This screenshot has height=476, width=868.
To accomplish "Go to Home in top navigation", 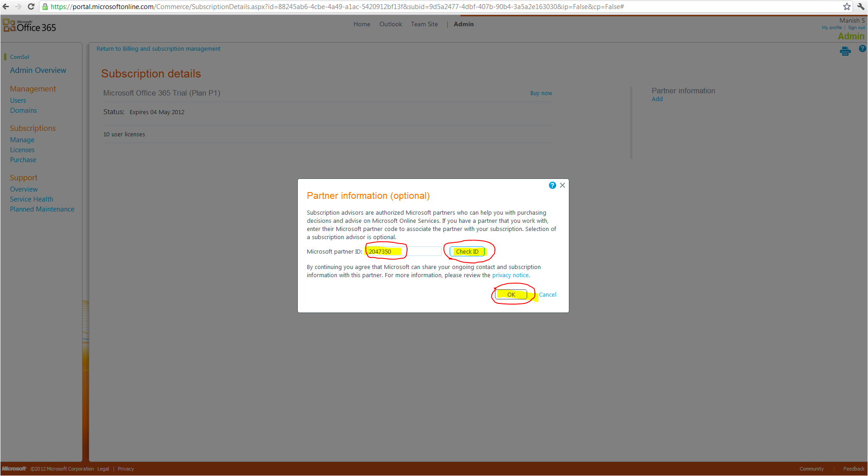I will click(x=362, y=24).
